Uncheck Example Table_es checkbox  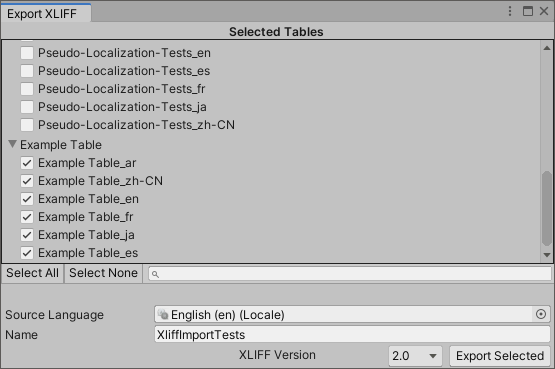tap(27, 253)
